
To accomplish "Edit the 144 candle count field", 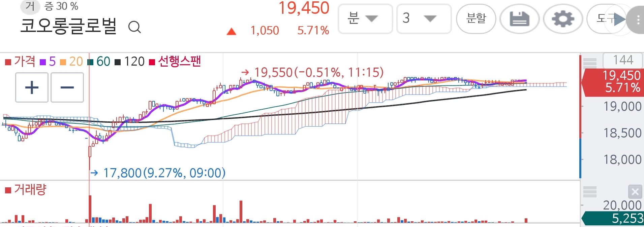I will [x=623, y=60].
